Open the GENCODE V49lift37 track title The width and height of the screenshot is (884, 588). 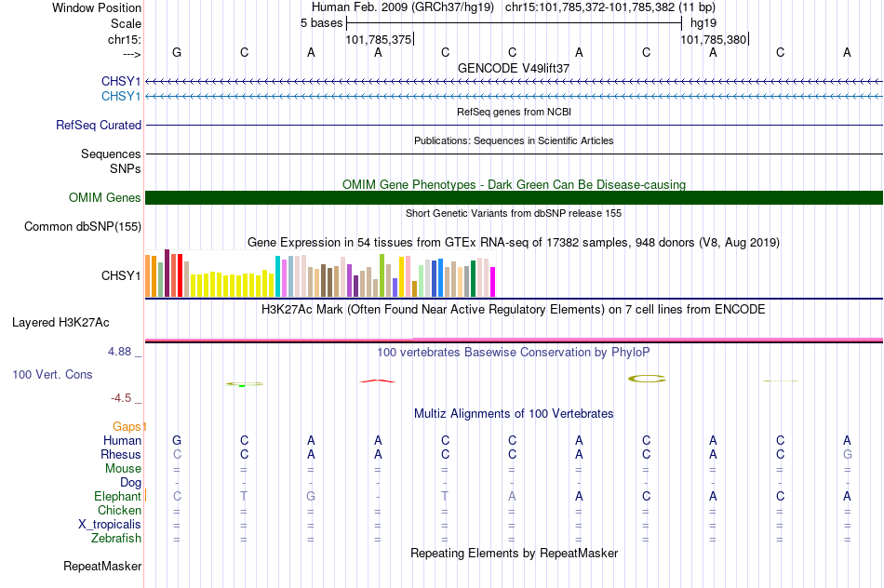514,68
